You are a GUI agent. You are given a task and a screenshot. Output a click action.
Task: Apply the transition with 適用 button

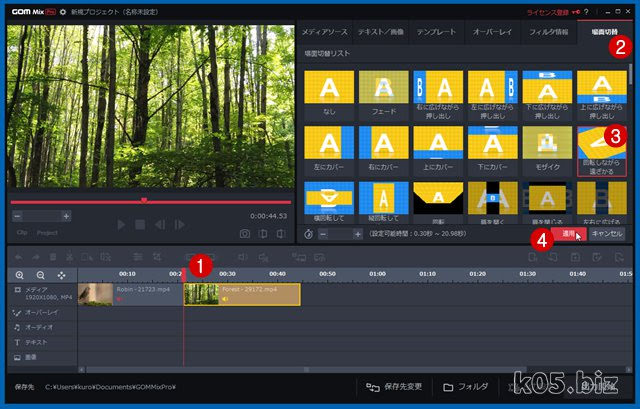pyautogui.click(x=569, y=234)
